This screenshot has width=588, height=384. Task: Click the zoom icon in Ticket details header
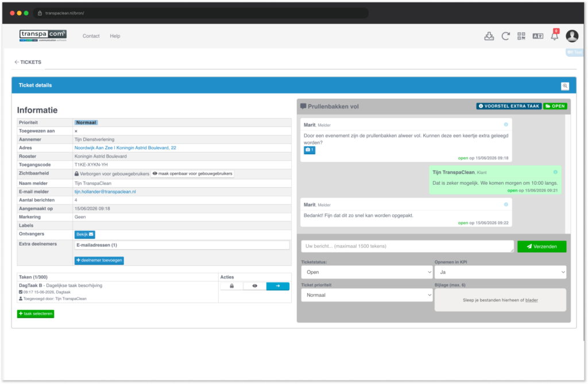565,86
